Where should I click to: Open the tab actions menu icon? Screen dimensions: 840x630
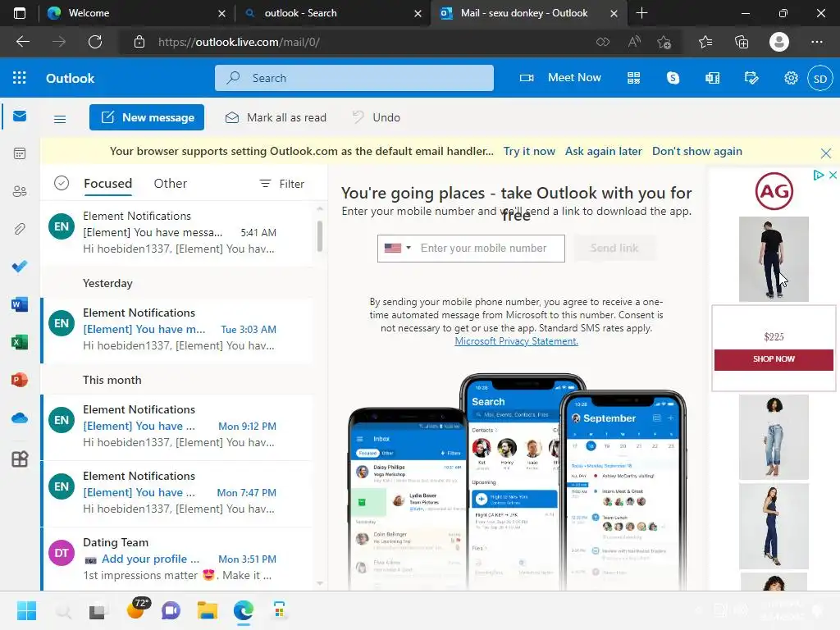tap(20, 13)
